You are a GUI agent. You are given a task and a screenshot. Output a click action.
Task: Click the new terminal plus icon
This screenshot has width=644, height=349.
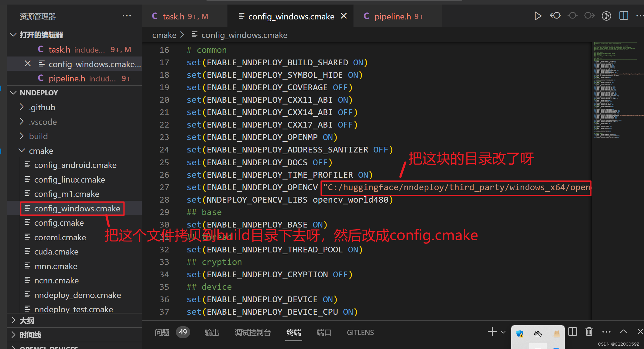[492, 332]
